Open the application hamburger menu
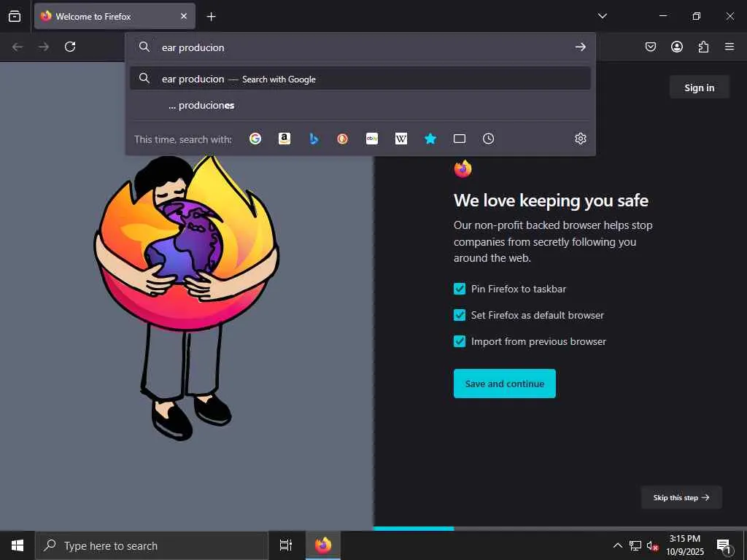This screenshot has width=747, height=560. point(729,47)
